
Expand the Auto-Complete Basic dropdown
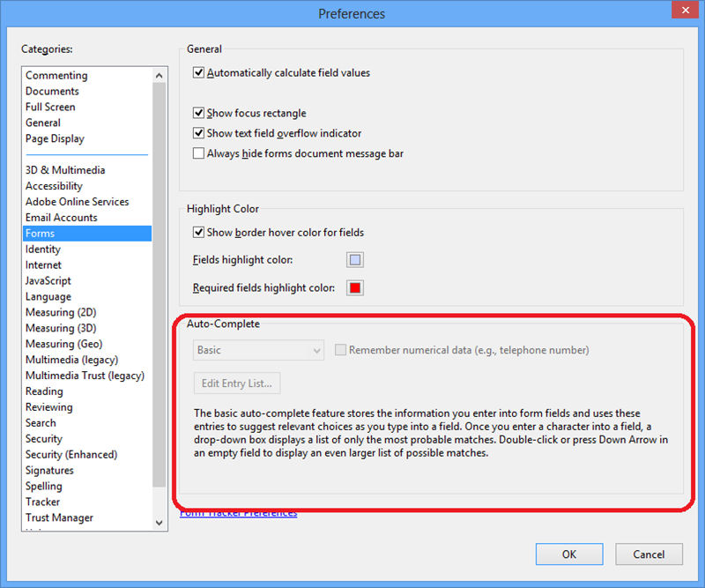click(x=258, y=350)
